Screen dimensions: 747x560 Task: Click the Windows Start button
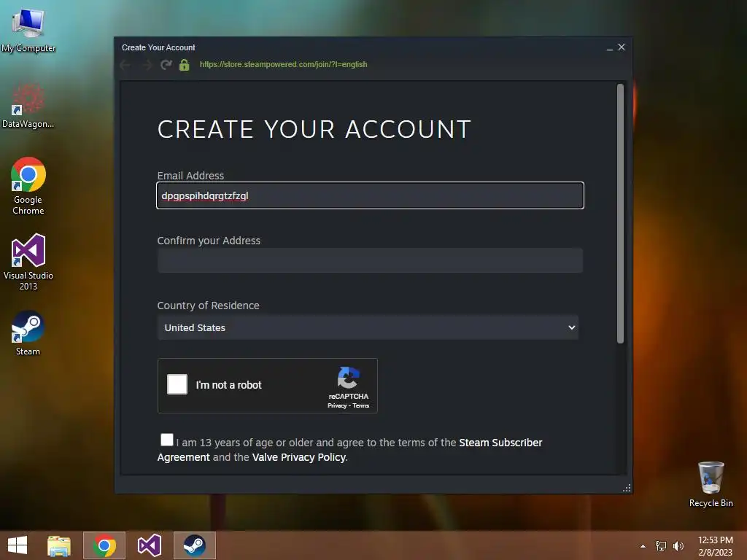[18, 545]
